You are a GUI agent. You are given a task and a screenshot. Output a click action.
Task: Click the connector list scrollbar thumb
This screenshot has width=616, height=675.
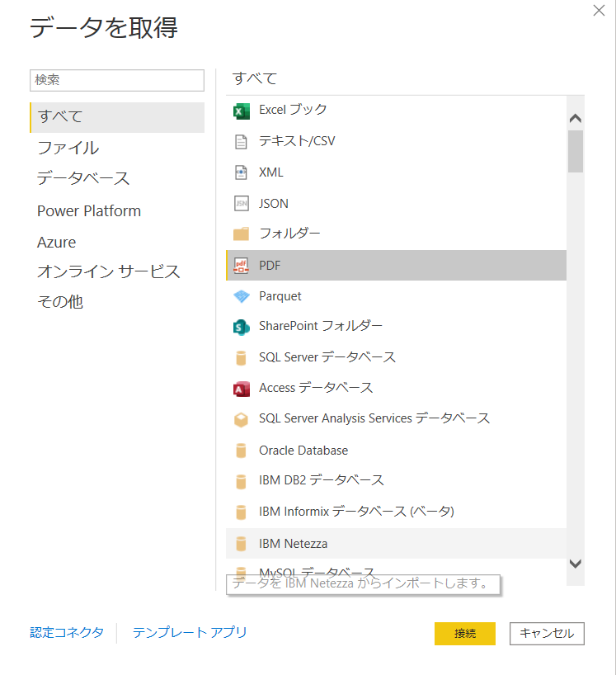pos(575,151)
